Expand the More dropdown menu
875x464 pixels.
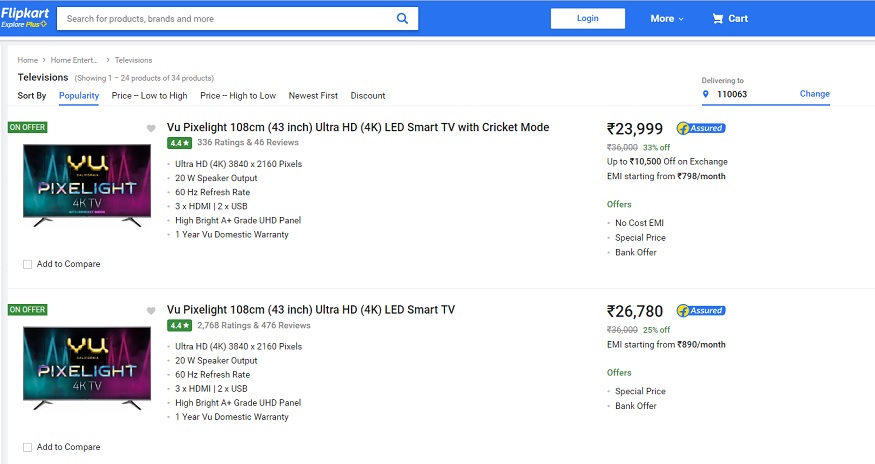(667, 18)
